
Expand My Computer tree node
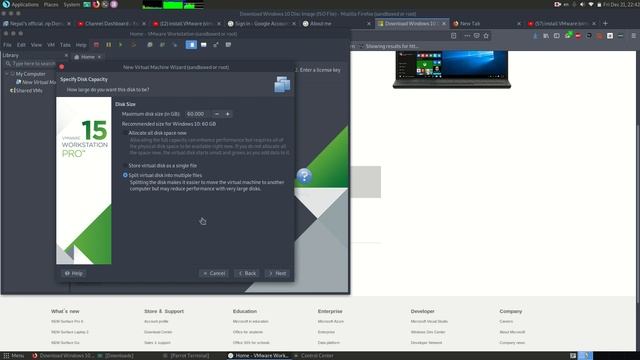click(7, 74)
